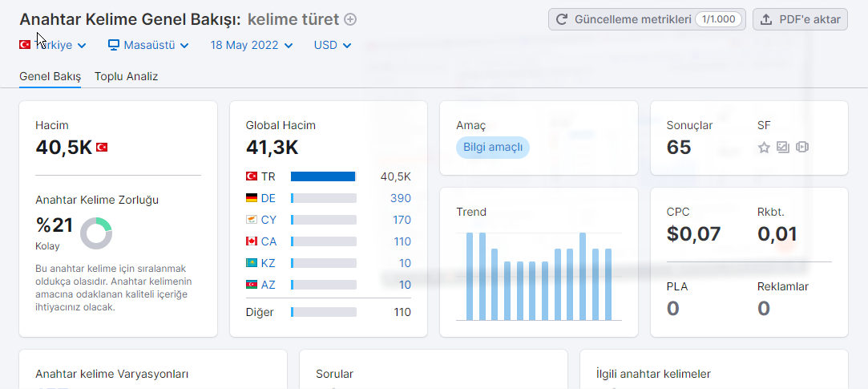Click the export icon in PDF'e aktar

(766, 20)
